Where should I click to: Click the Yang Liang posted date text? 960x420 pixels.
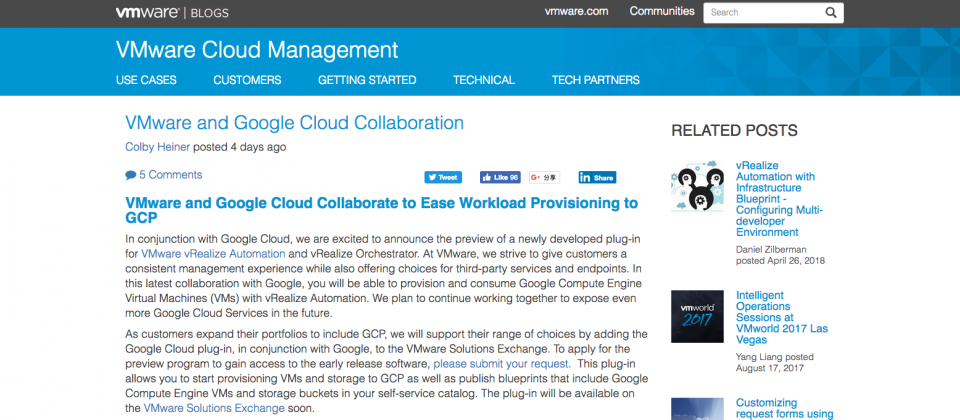[x=774, y=362]
